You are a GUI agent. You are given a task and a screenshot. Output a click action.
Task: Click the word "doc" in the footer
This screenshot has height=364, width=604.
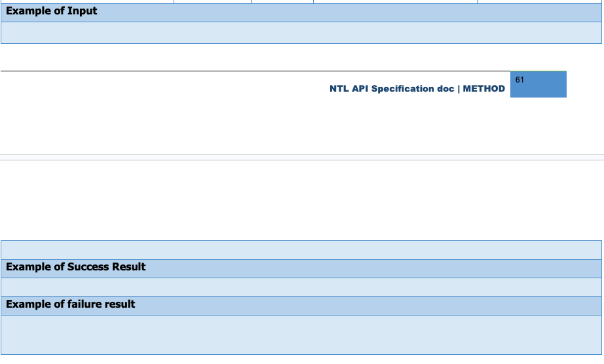click(445, 89)
